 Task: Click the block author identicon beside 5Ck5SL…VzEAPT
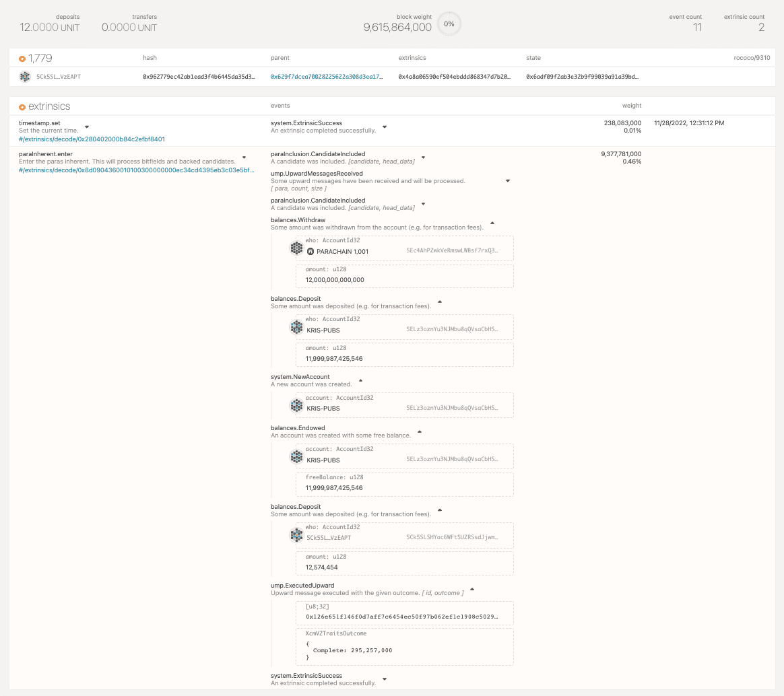point(25,77)
